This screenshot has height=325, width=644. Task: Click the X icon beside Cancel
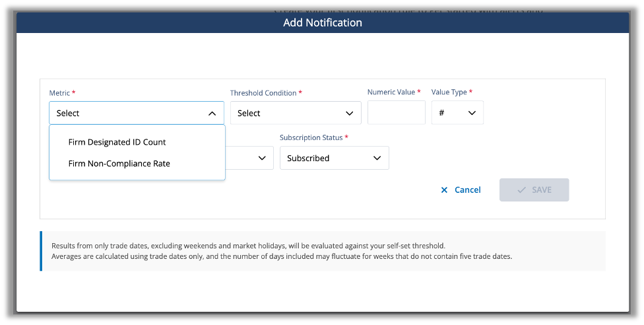coord(444,190)
